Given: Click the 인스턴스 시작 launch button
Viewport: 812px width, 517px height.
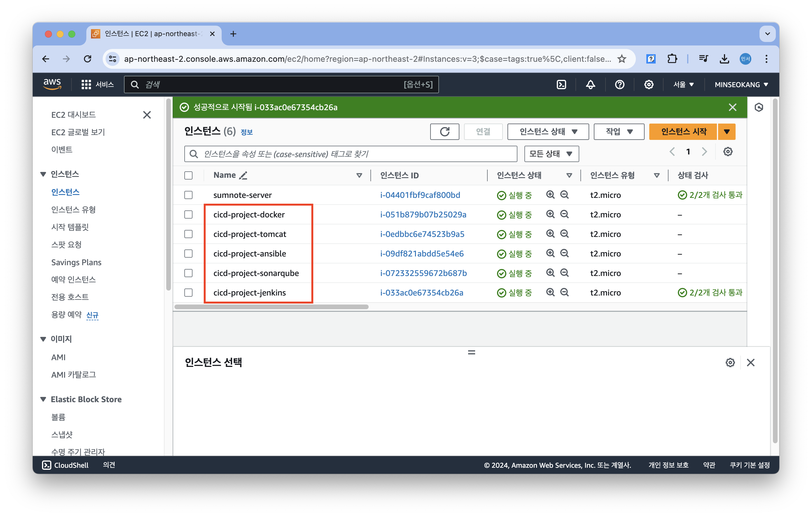Looking at the screenshot, I should (x=683, y=131).
